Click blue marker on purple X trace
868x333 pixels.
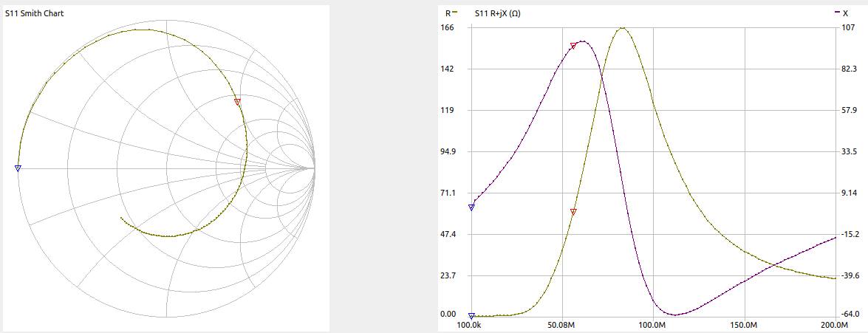471,207
